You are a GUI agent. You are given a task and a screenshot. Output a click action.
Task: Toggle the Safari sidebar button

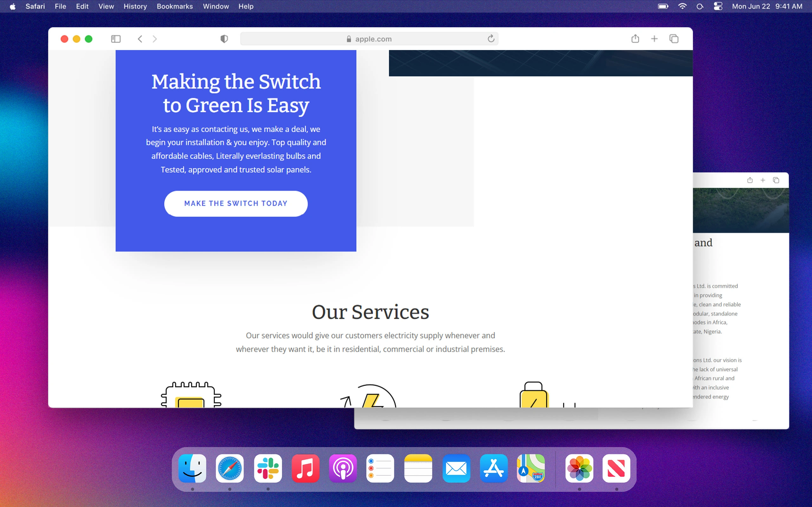116,39
